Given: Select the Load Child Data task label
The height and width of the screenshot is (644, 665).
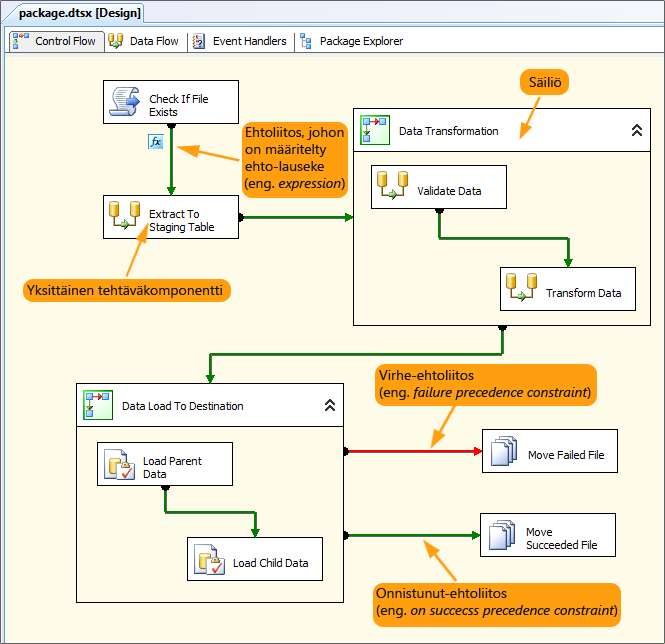Looking at the screenshot, I should 271,563.
